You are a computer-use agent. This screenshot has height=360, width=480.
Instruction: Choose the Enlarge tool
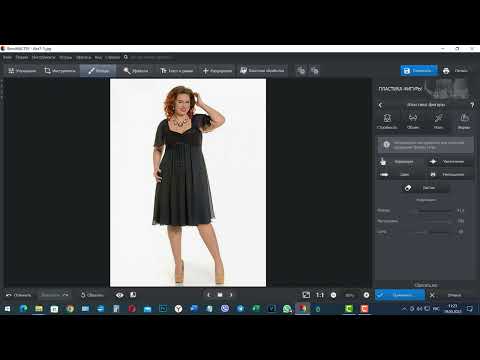tap(449, 162)
